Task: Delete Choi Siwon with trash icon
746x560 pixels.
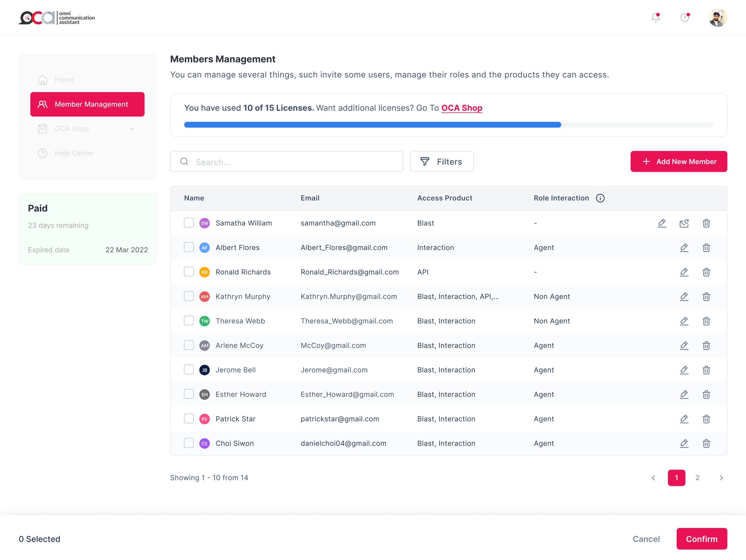Action: point(706,443)
